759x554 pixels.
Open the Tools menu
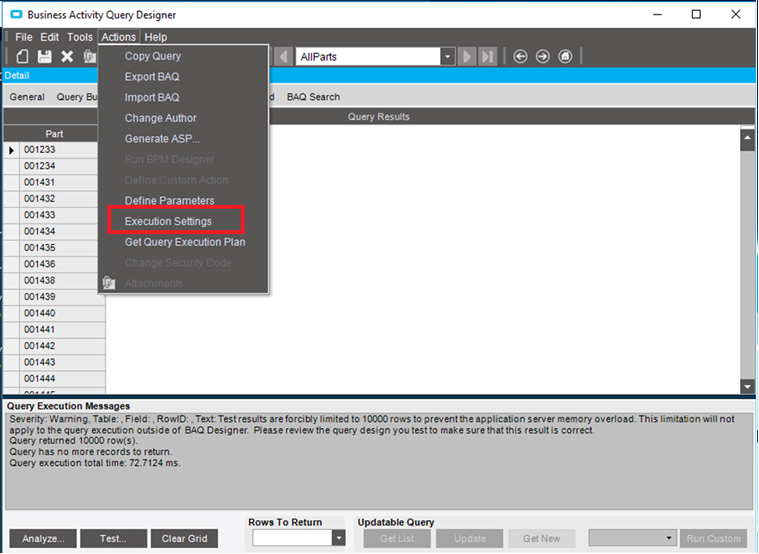coord(79,37)
